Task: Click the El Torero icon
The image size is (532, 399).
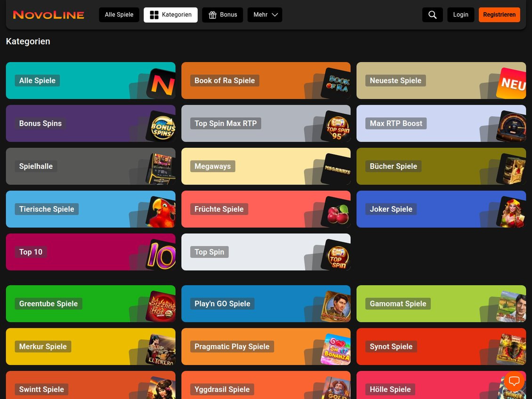Action: [x=161, y=349]
